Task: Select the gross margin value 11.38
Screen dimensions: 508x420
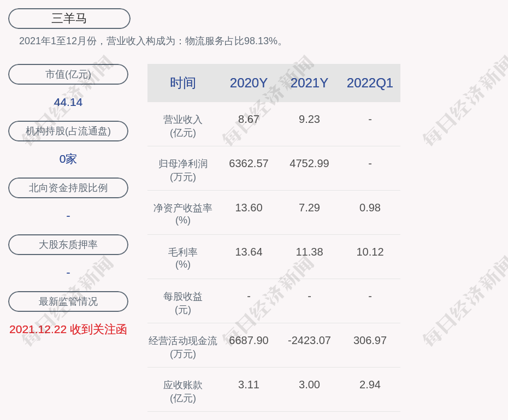Action: point(309,252)
